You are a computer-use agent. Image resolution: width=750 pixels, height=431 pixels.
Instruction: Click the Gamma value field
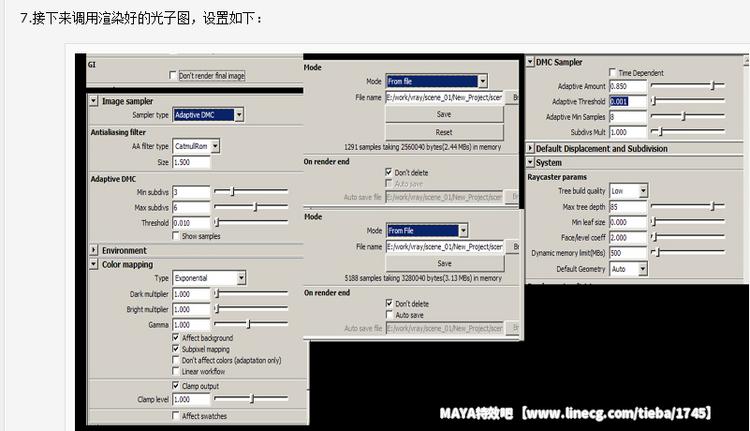tap(191, 325)
